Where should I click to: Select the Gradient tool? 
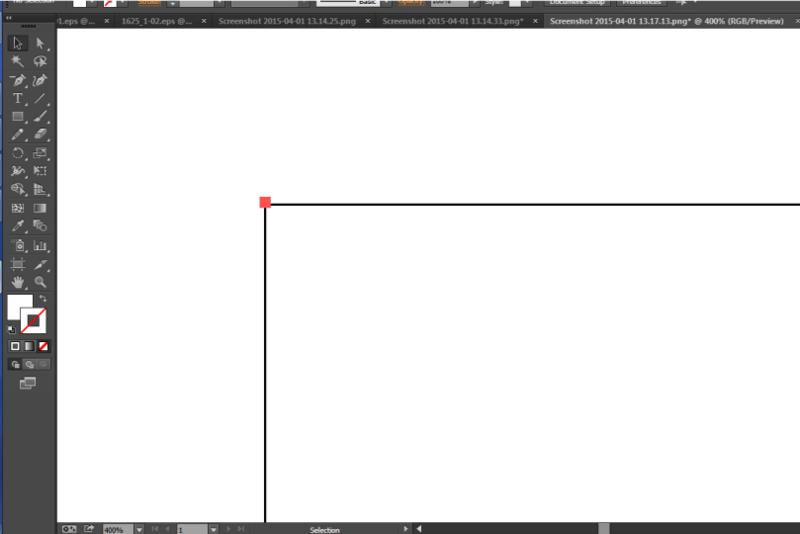40,208
